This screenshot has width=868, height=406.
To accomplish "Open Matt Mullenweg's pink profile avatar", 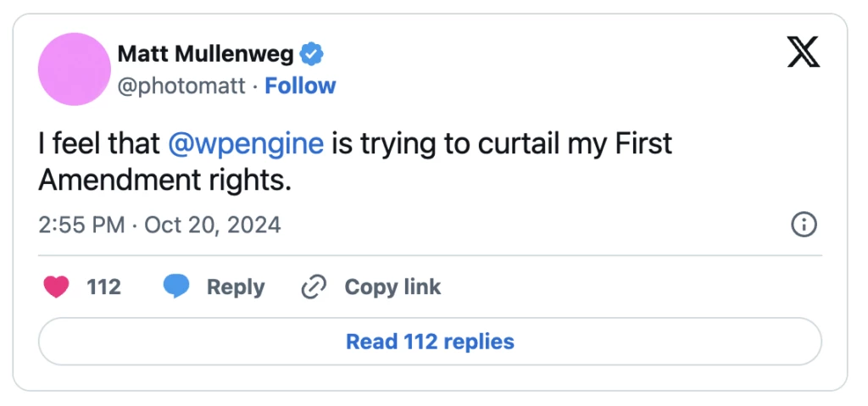I will (x=75, y=70).
